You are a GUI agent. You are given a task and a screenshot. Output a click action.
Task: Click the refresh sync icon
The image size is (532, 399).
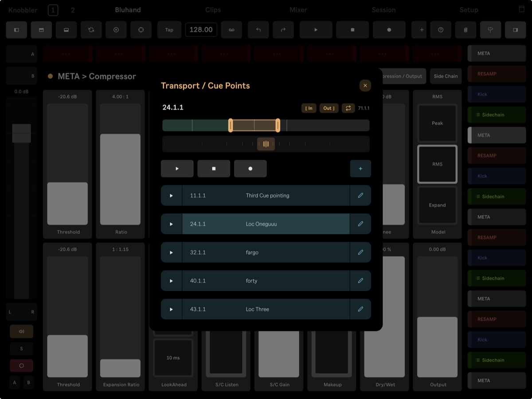point(91,30)
